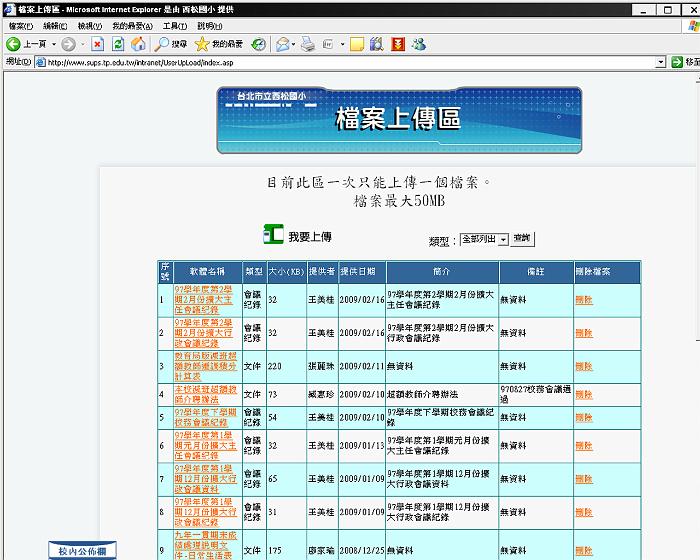Image resolution: width=700 pixels, height=560 pixels.
Task: Click the 查詢 query button
Action: pos(522,238)
